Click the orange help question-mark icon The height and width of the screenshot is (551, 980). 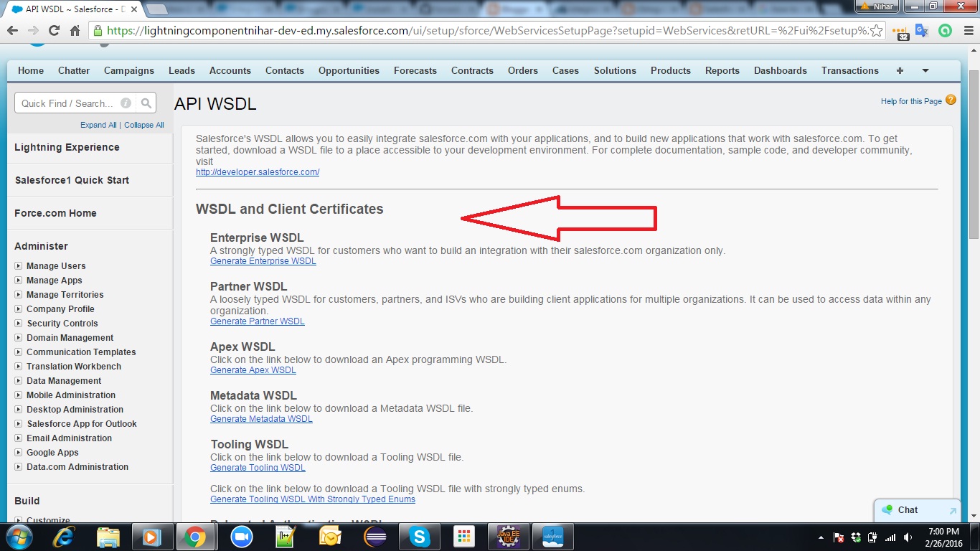(x=951, y=100)
